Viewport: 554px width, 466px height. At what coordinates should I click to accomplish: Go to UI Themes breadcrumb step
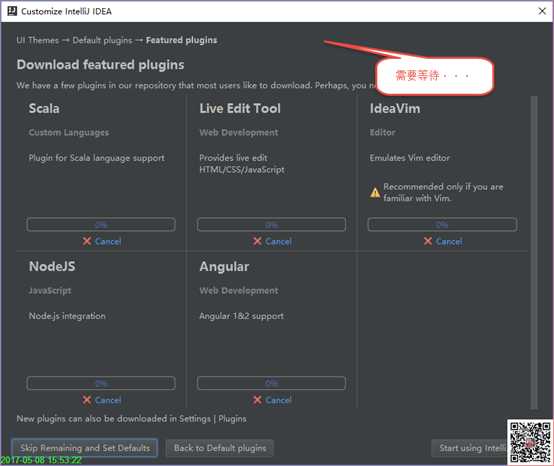[37, 40]
